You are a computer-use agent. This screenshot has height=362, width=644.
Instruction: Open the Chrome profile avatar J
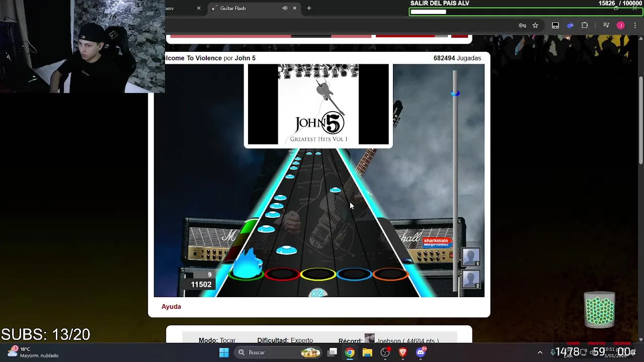pyautogui.click(x=620, y=26)
